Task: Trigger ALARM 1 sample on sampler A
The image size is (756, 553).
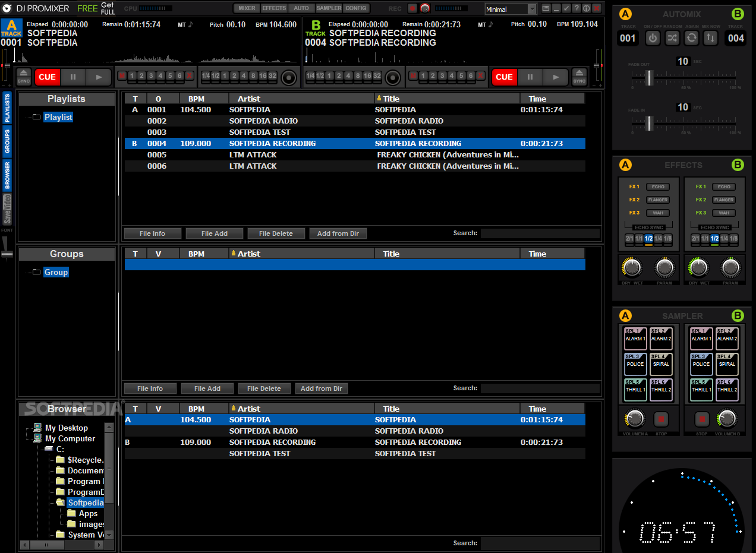Action: pyautogui.click(x=635, y=339)
